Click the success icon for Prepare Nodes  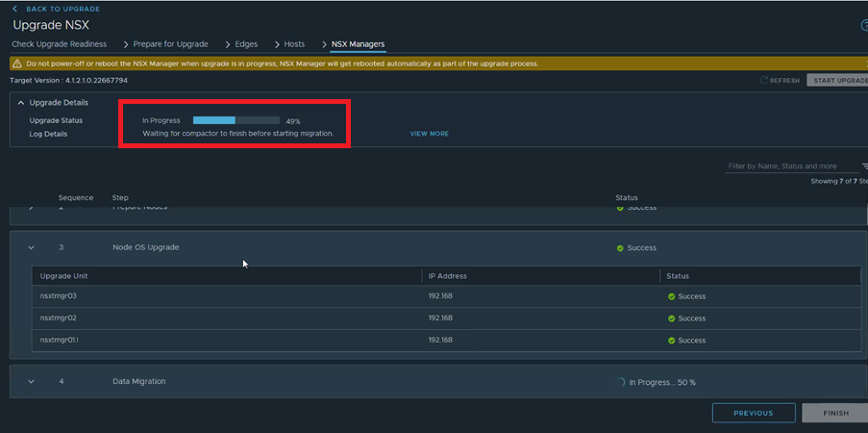[x=620, y=208]
